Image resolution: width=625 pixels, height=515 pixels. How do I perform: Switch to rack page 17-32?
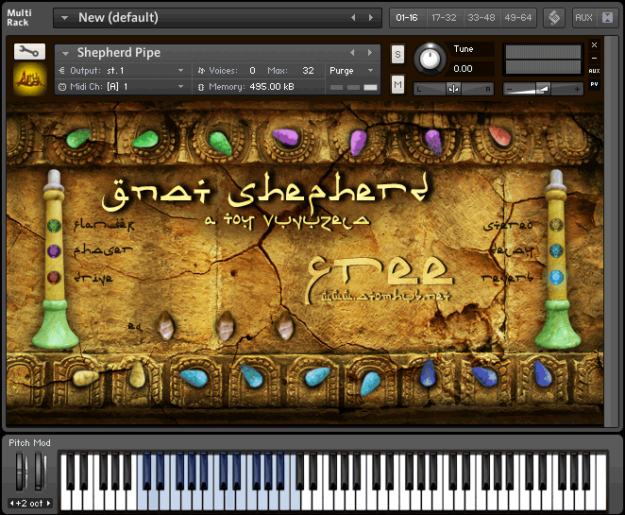click(444, 18)
